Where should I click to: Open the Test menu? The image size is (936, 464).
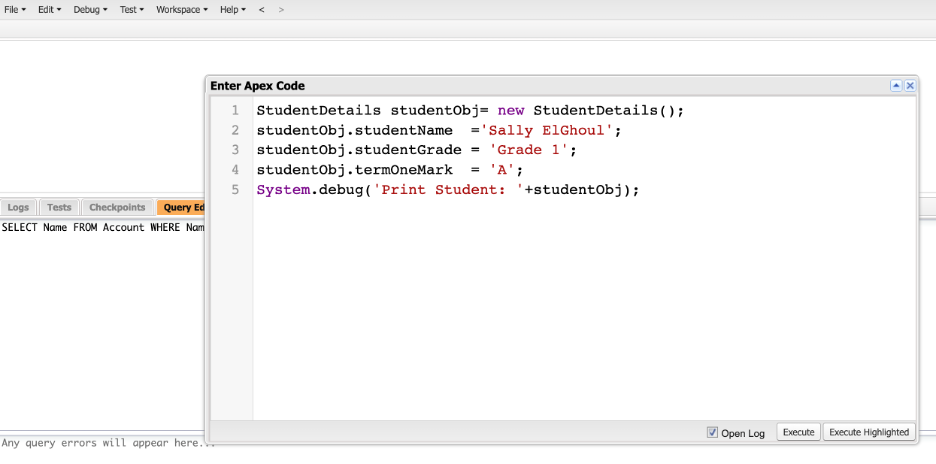pyautogui.click(x=131, y=9)
